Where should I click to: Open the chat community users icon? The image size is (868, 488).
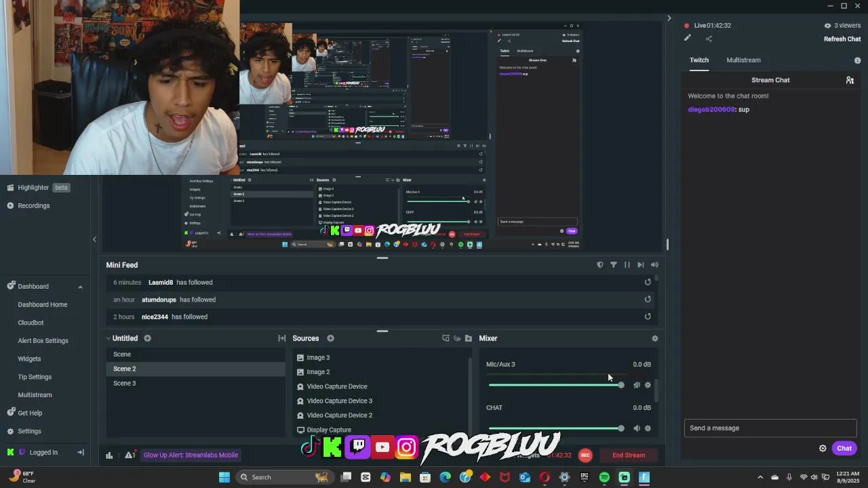[x=850, y=80]
